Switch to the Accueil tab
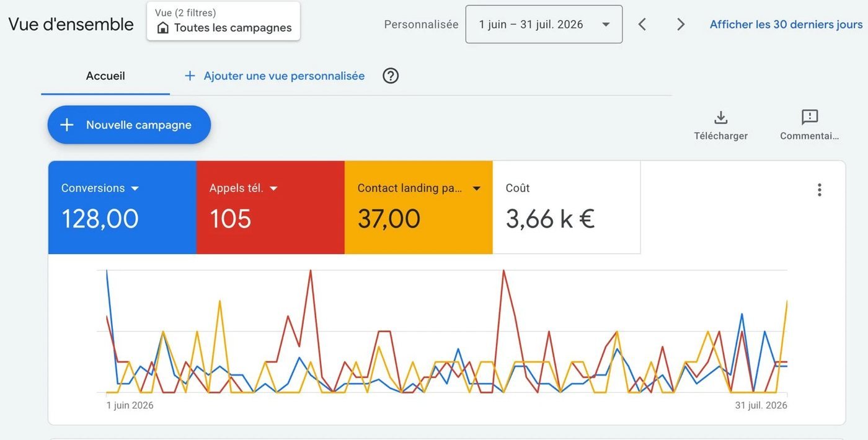 coord(105,76)
